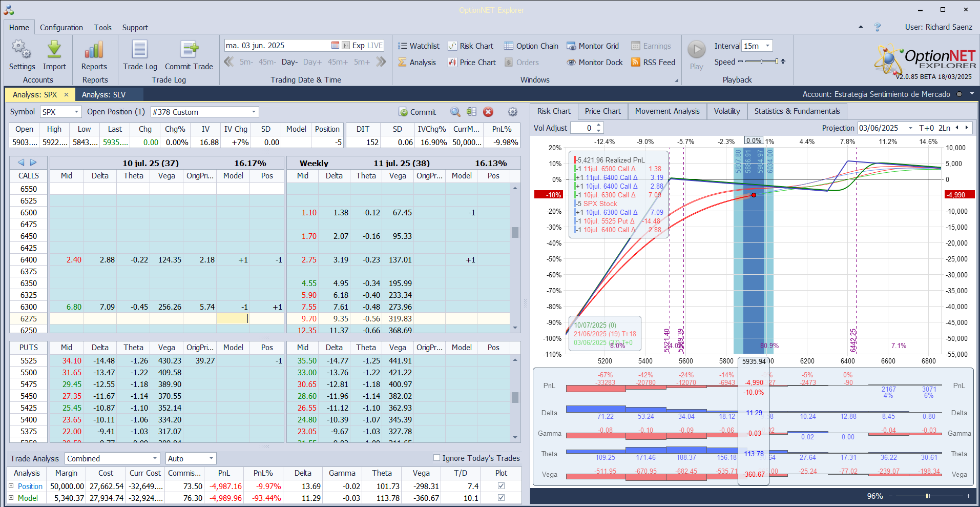980x507 pixels.
Task: Click the projection next arrow beside 2Ln
Action: (x=967, y=128)
